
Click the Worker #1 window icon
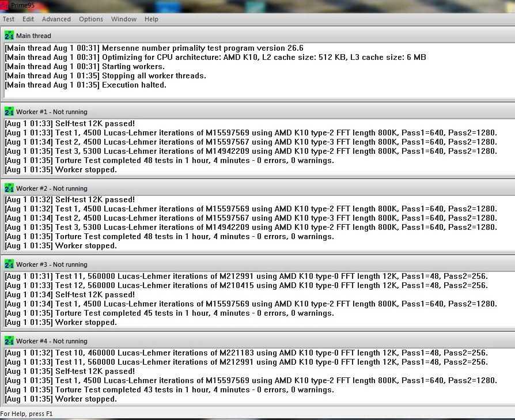click(x=9, y=112)
